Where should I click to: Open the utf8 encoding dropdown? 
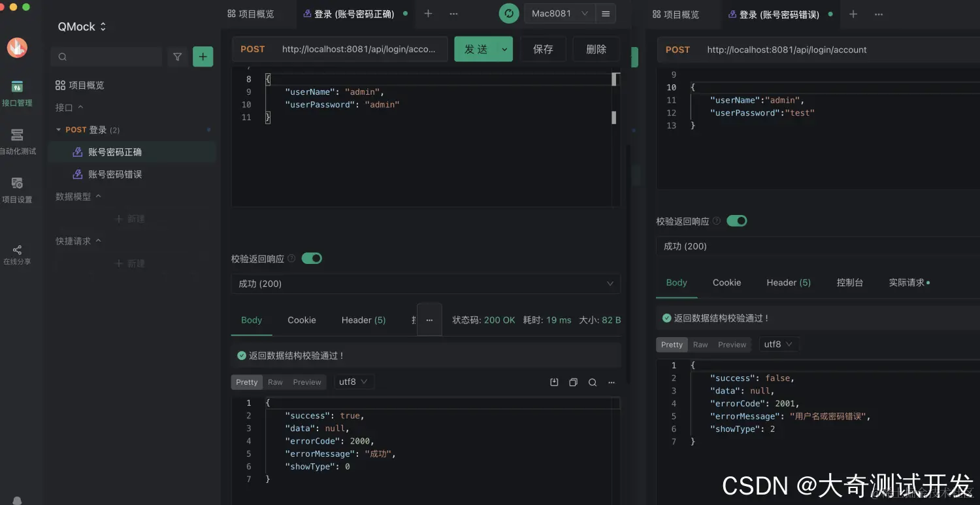[353, 382]
